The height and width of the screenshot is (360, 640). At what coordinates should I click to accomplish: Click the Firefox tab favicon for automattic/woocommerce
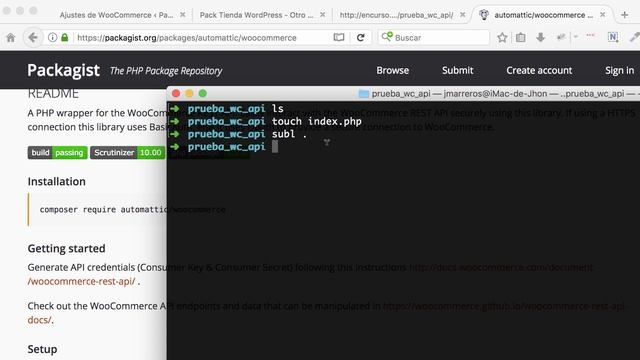[x=484, y=15]
